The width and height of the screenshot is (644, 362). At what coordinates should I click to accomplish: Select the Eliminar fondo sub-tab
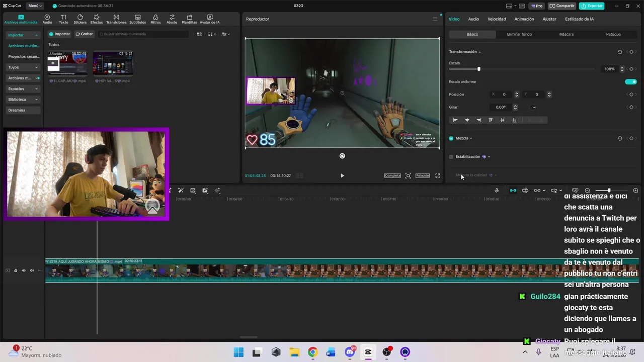point(519,34)
